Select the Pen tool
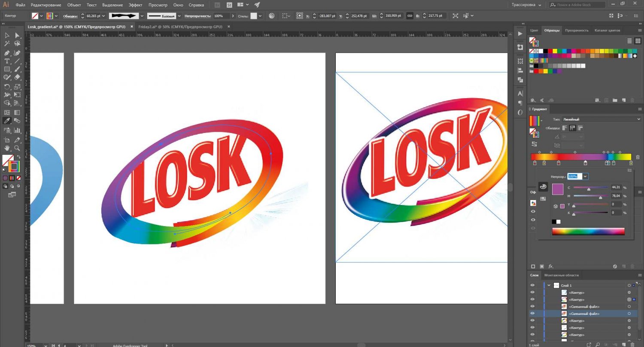Image resolution: width=644 pixels, height=347 pixels. [x=7, y=53]
